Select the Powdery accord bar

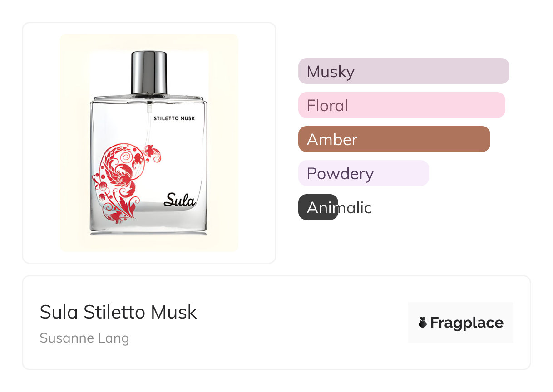[363, 173]
